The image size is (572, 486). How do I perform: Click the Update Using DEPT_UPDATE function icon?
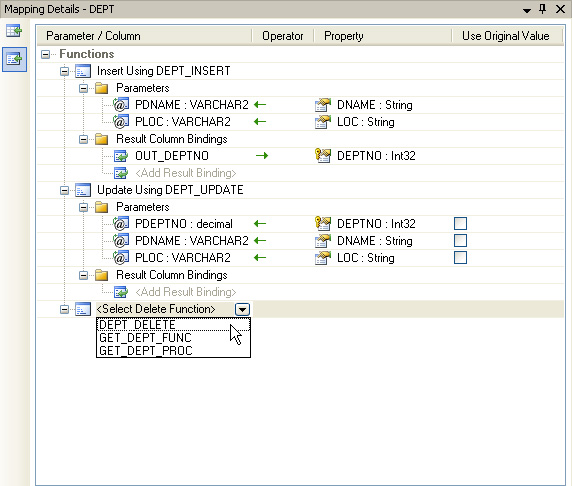coord(83,190)
